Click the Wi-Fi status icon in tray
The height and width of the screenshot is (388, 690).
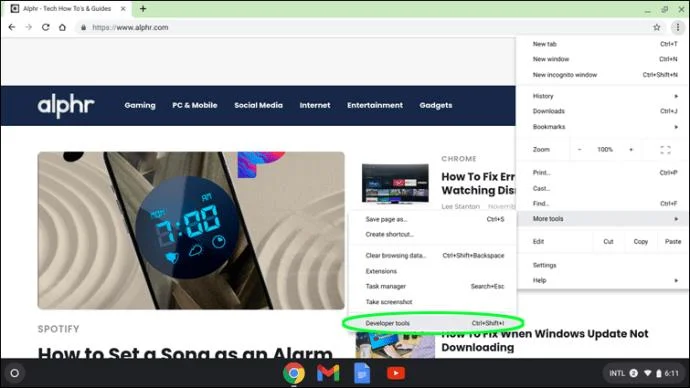[x=647, y=373]
